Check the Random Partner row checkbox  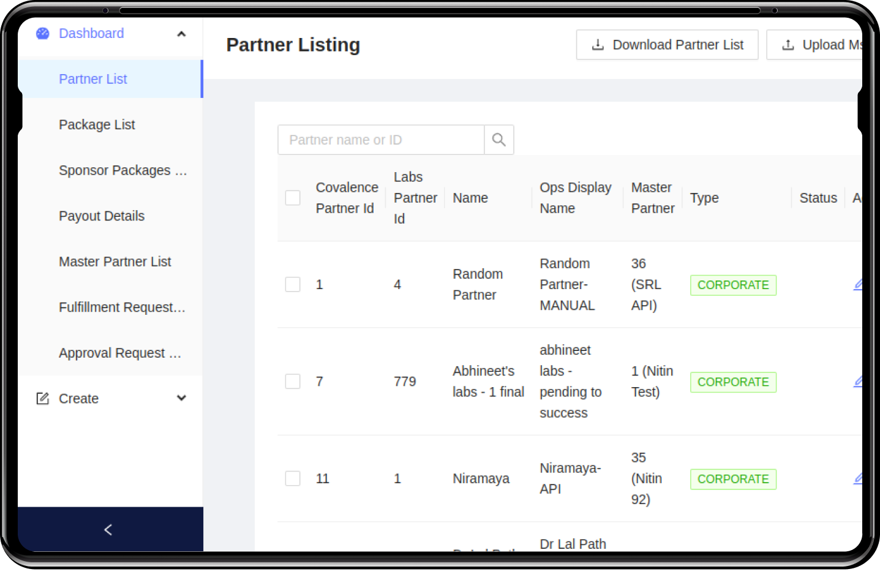[292, 284]
